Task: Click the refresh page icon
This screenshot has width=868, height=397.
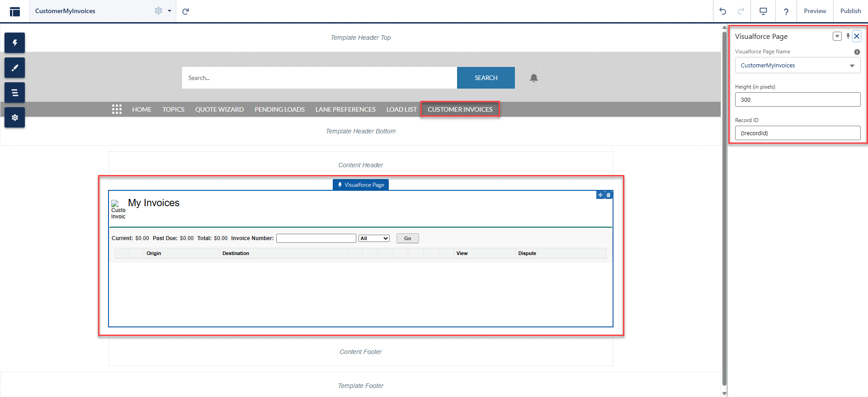Action: [185, 11]
